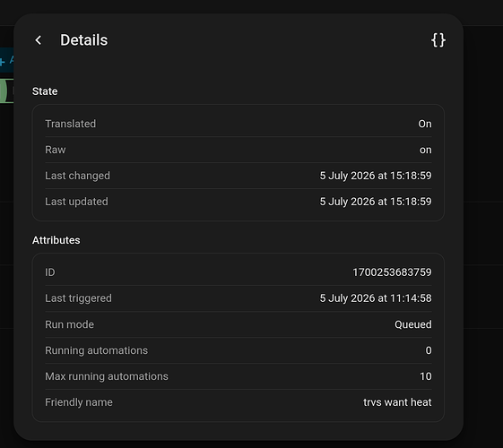
Task: Click the Translated row label
Action: pos(70,124)
